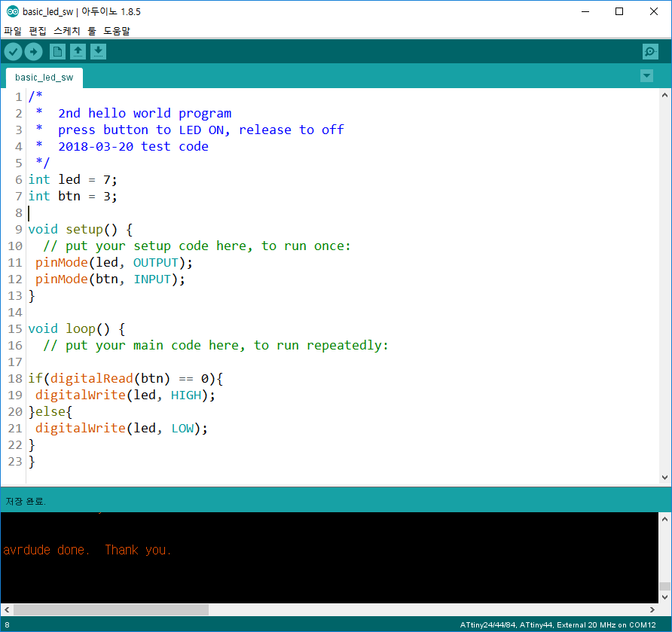
Task: Click 'avrdude done. Thank you.' console text
Action: (87, 550)
